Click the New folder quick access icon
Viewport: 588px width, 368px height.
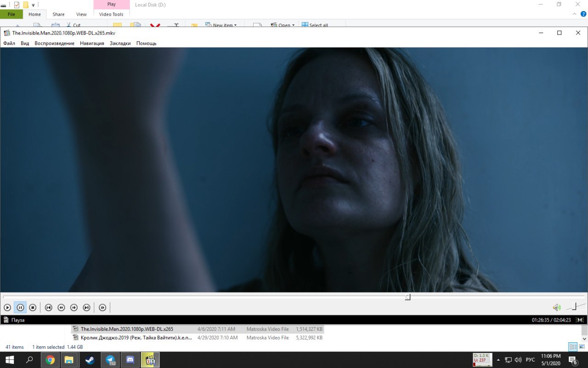coord(26,5)
